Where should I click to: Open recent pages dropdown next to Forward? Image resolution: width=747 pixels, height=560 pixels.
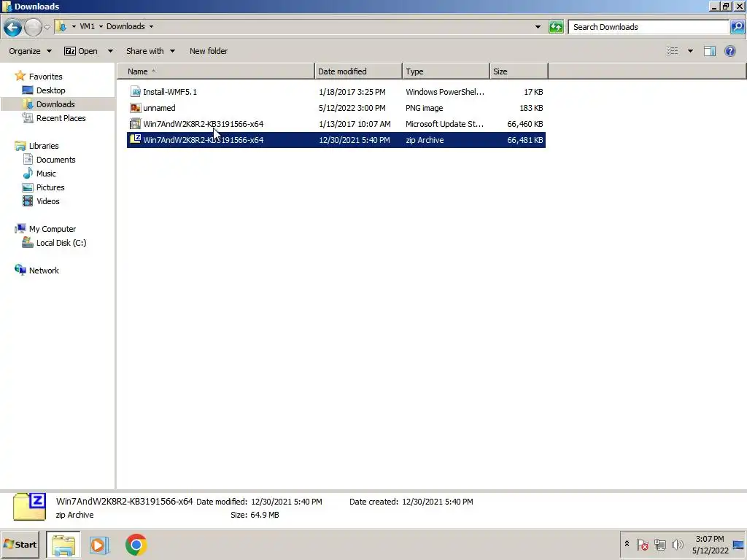click(x=47, y=28)
